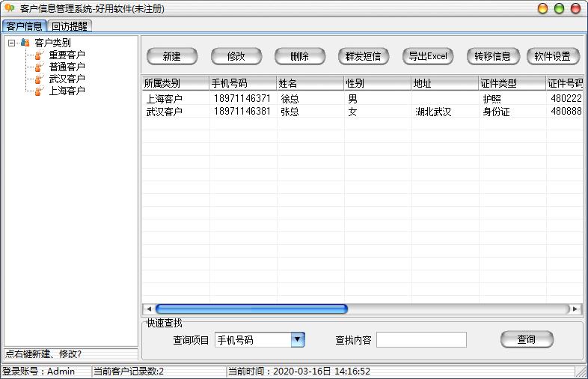
Task: Open the 查询项目 dropdown arrow
Action: pyautogui.click(x=298, y=340)
